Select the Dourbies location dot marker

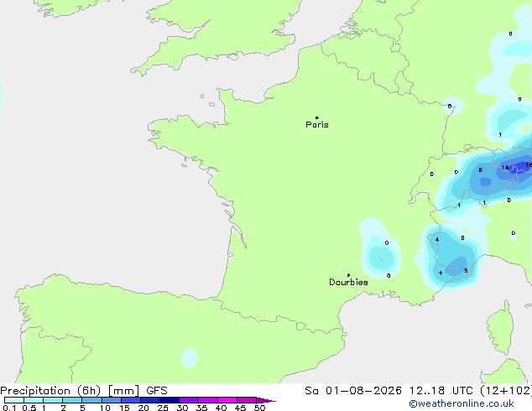coord(348,275)
